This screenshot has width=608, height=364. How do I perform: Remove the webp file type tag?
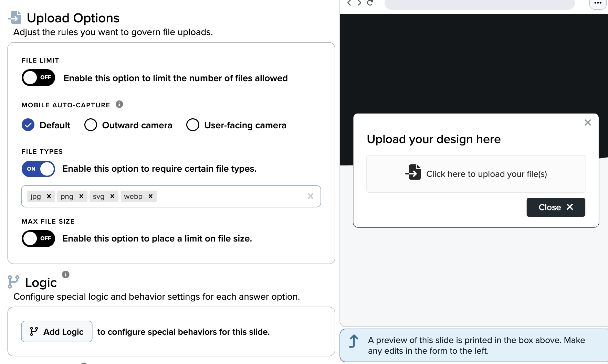tap(150, 196)
